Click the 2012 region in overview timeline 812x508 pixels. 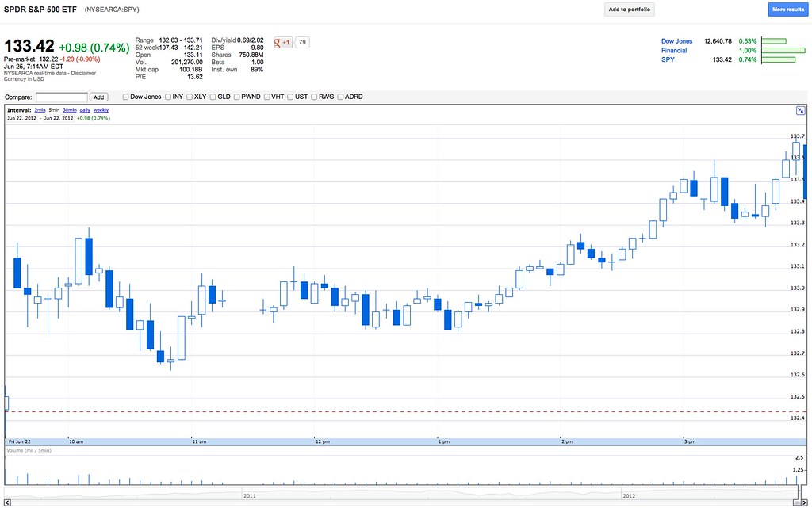point(629,495)
